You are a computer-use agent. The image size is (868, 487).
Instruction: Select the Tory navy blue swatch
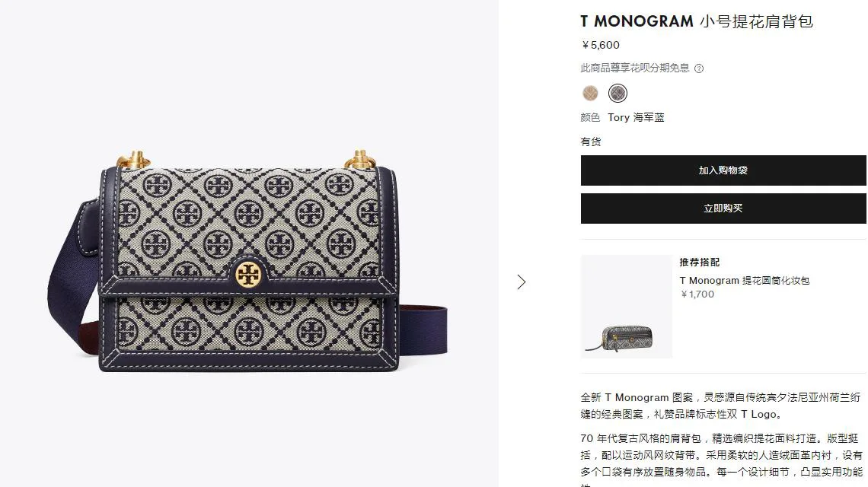617,93
